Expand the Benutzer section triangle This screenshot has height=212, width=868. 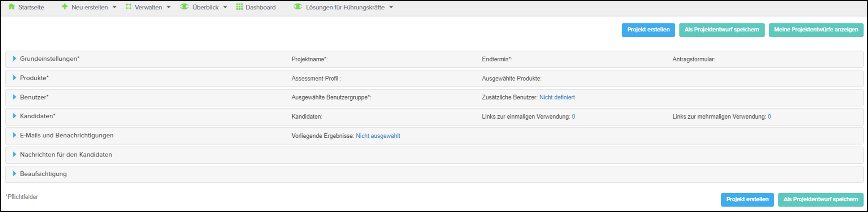click(x=14, y=97)
